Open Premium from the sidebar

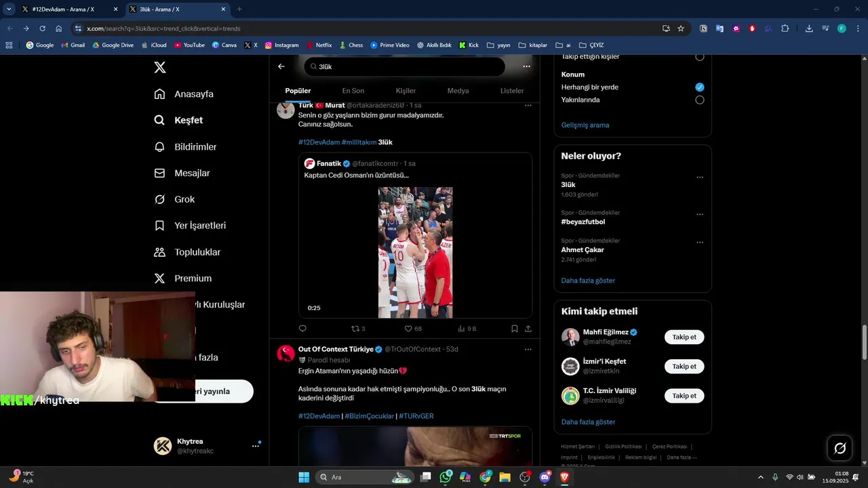183,279
